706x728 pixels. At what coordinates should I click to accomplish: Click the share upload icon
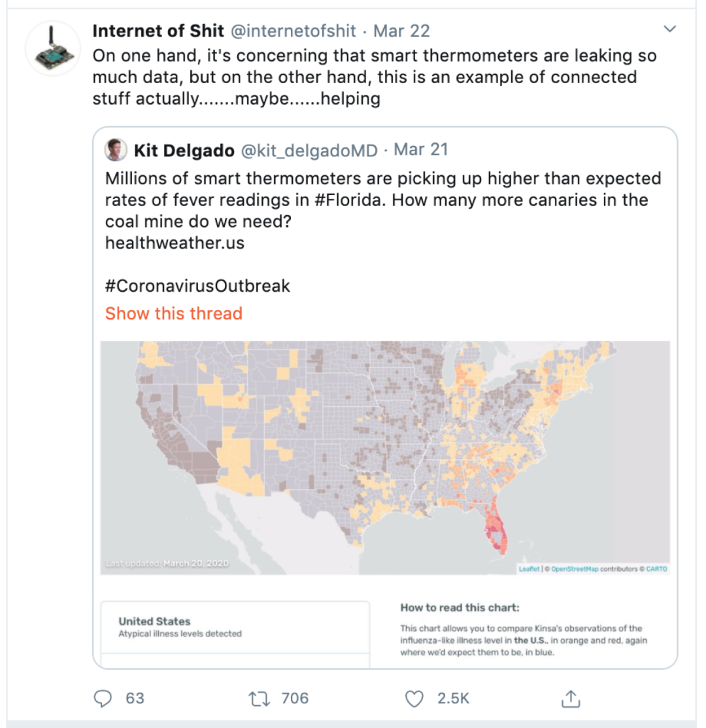click(571, 698)
